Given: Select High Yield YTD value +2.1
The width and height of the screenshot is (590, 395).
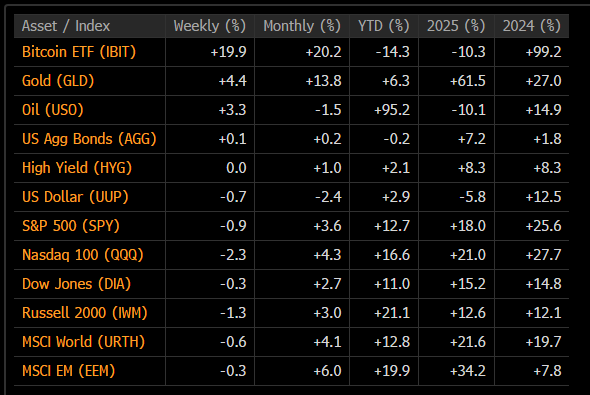Looking at the screenshot, I should (396, 168).
